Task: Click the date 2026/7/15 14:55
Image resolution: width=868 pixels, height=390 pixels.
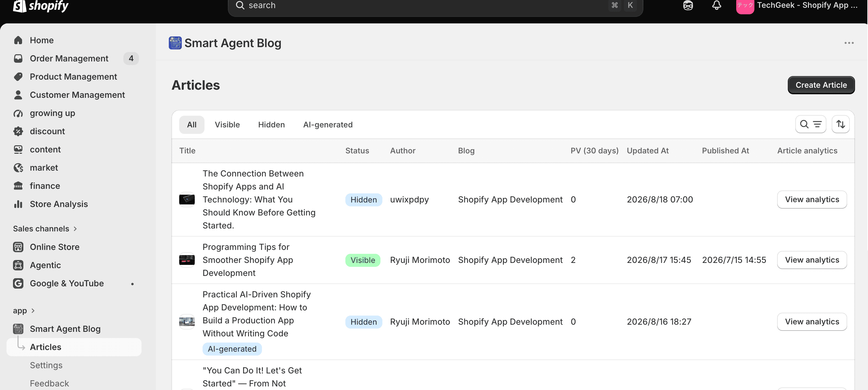Action: (x=734, y=260)
